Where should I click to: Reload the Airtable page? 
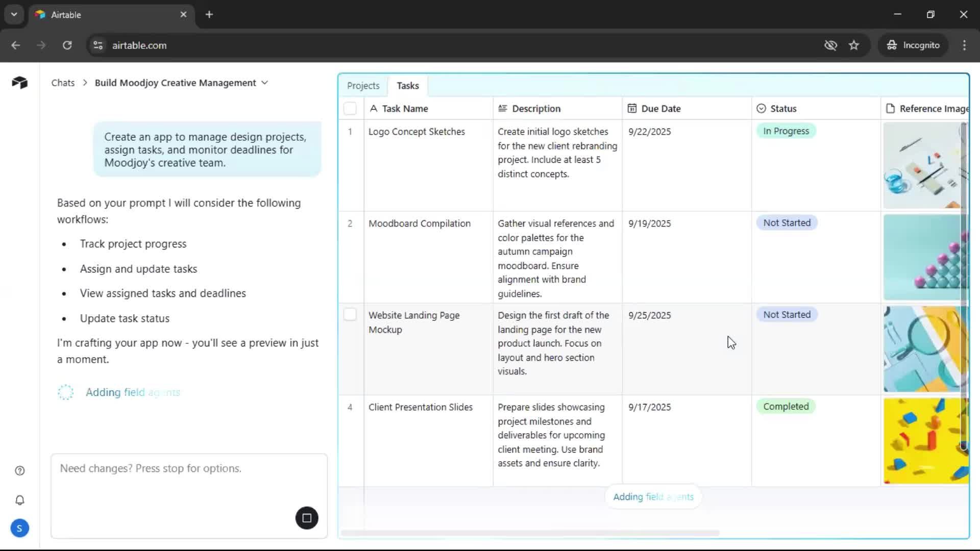67,45
